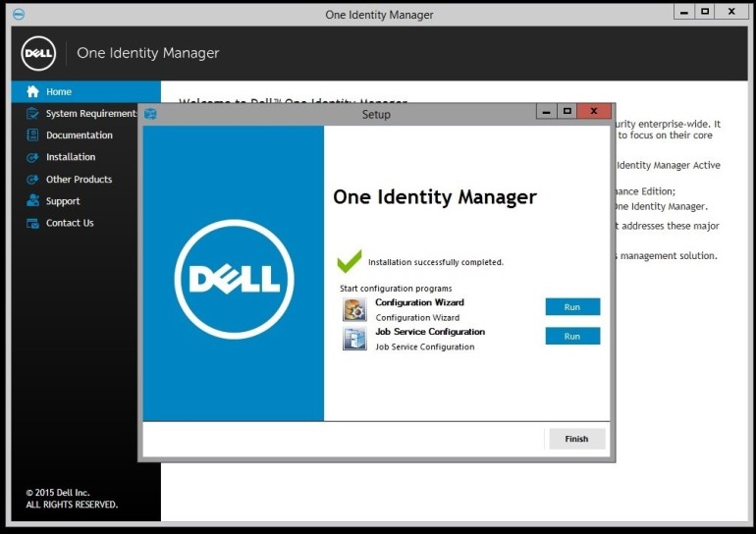Minimize the One Identity Manager window
The height and width of the screenshot is (534, 756).
click(x=684, y=12)
